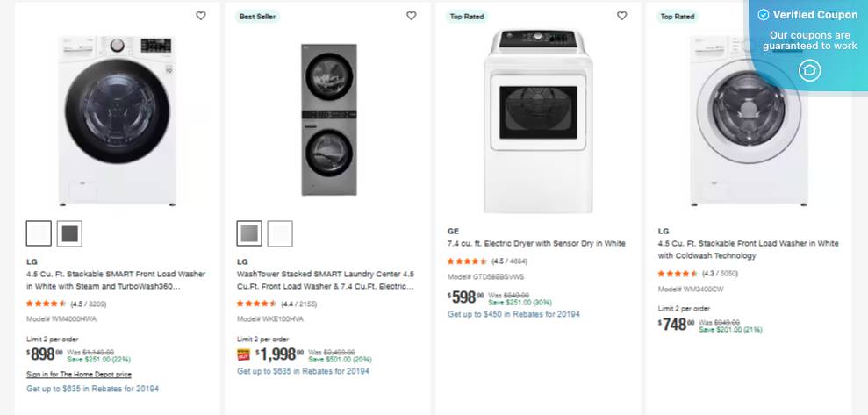Choose gray swatch for WashTower
Screen dimensions: 868x415
249,233
